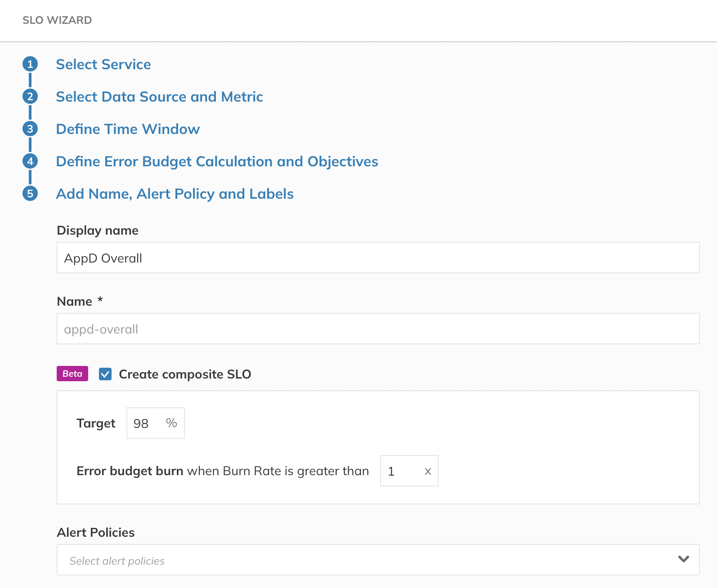Click the step 1 circle icon
Viewport: 717px width, 588px height.
pyautogui.click(x=30, y=64)
